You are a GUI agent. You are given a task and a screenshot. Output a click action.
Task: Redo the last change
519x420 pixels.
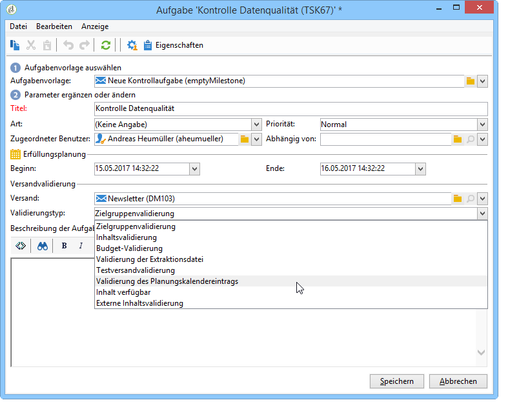point(85,45)
